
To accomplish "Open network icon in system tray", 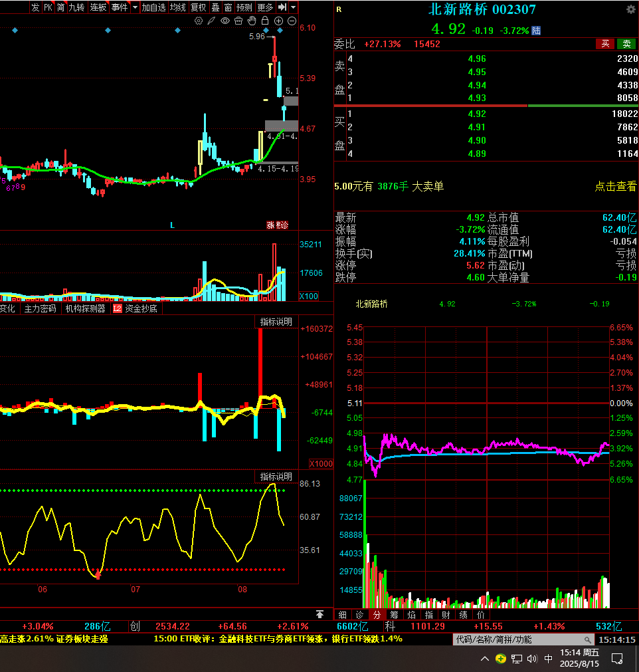I will tap(517, 659).
